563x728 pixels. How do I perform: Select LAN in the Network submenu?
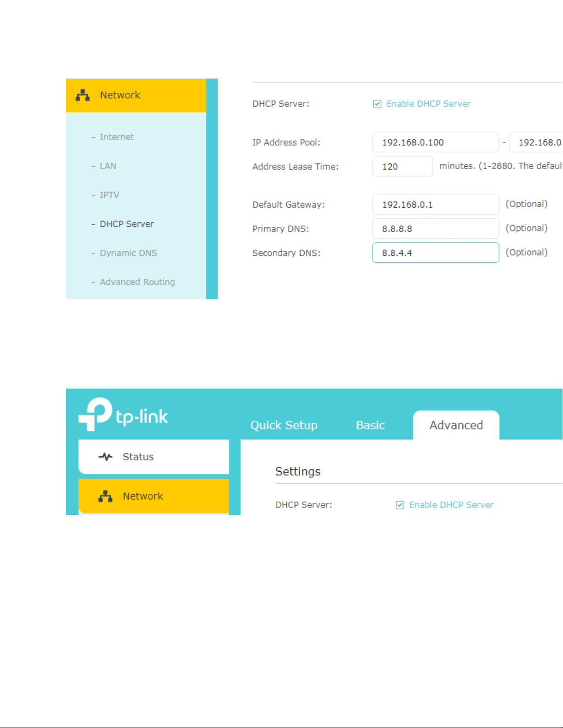(108, 166)
